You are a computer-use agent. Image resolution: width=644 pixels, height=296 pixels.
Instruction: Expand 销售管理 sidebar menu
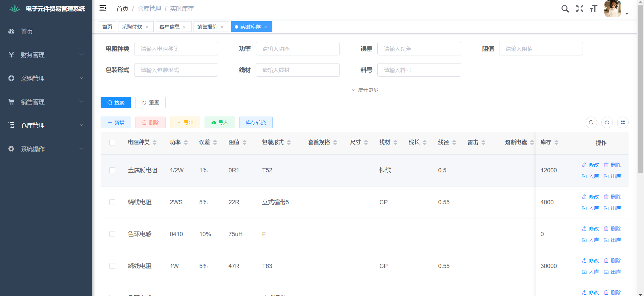point(46,102)
